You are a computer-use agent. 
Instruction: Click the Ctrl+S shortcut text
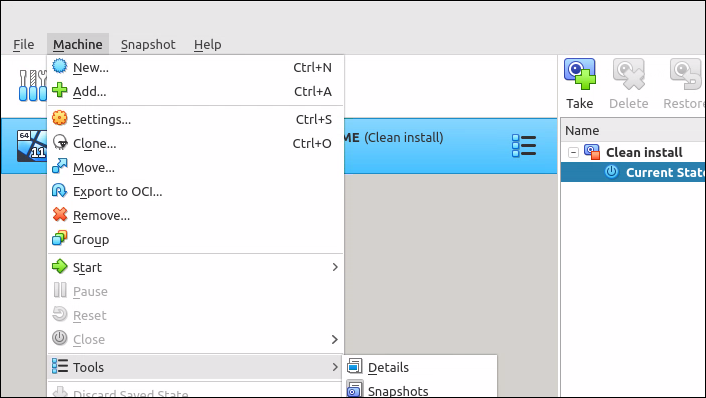(314, 119)
